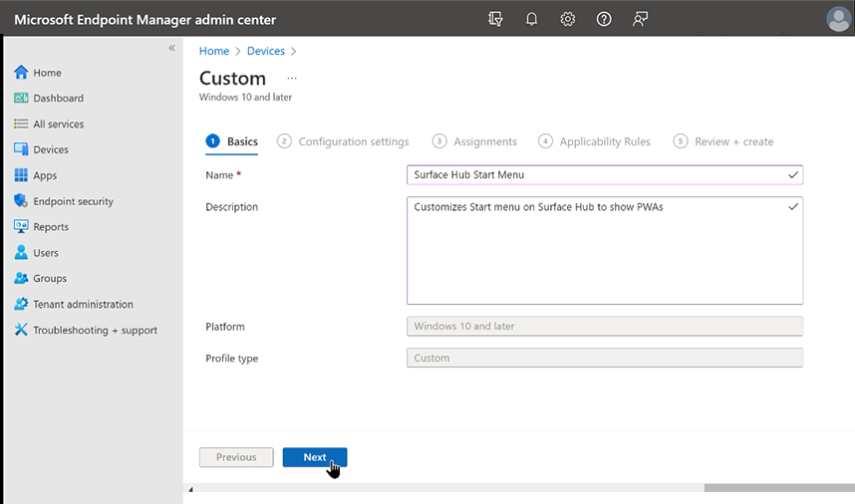The height and width of the screenshot is (504, 855).
Task: Click the Platform disabled field
Action: click(604, 327)
